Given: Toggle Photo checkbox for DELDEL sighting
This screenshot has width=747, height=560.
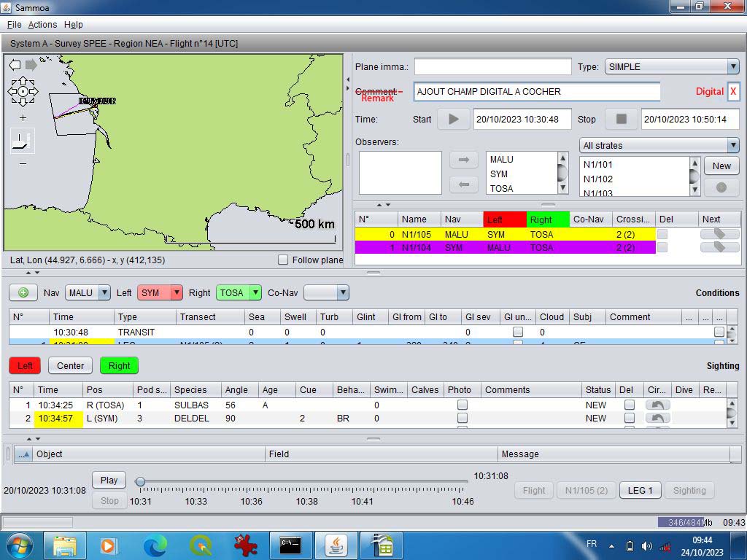Looking at the screenshot, I should click(462, 418).
